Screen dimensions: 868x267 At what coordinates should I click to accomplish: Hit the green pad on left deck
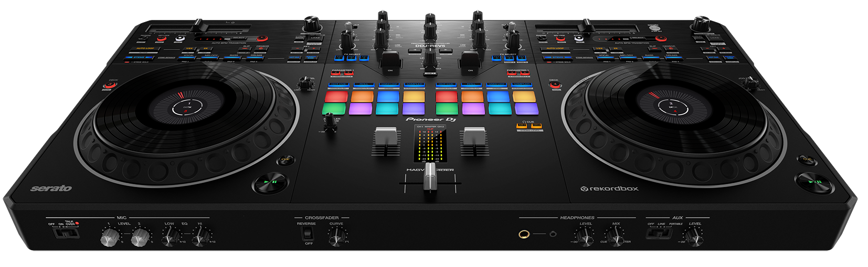[x=334, y=108]
